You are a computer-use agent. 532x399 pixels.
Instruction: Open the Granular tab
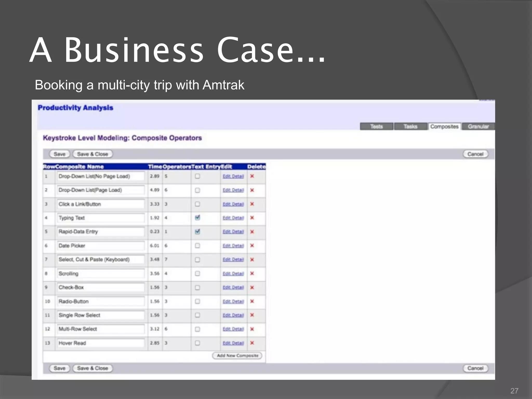click(478, 127)
